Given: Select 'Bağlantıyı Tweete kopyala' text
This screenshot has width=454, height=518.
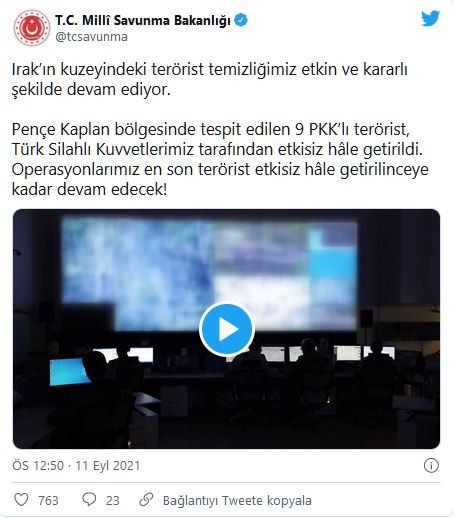Looking at the screenshot, I should tap(237, 500).
